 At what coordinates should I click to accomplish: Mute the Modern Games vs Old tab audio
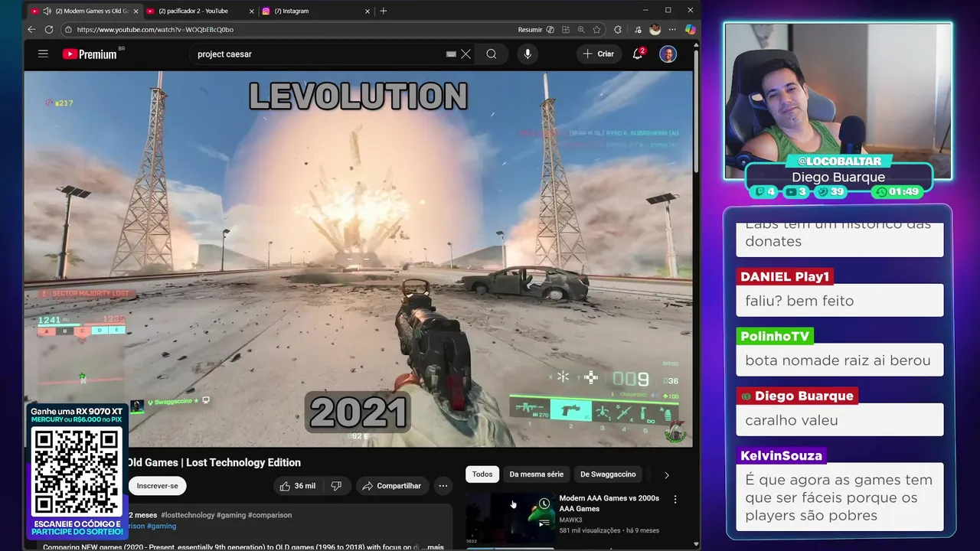[47, 11]
